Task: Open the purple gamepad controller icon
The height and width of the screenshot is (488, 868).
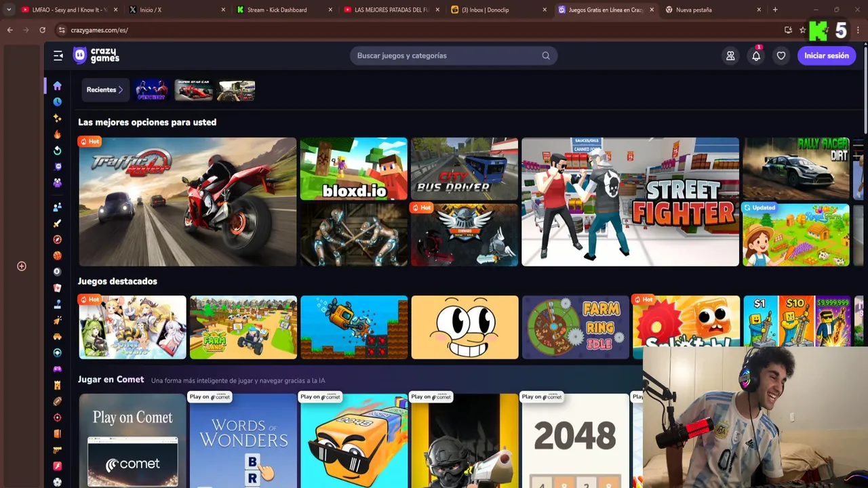Action: click(x=57, y=369)
